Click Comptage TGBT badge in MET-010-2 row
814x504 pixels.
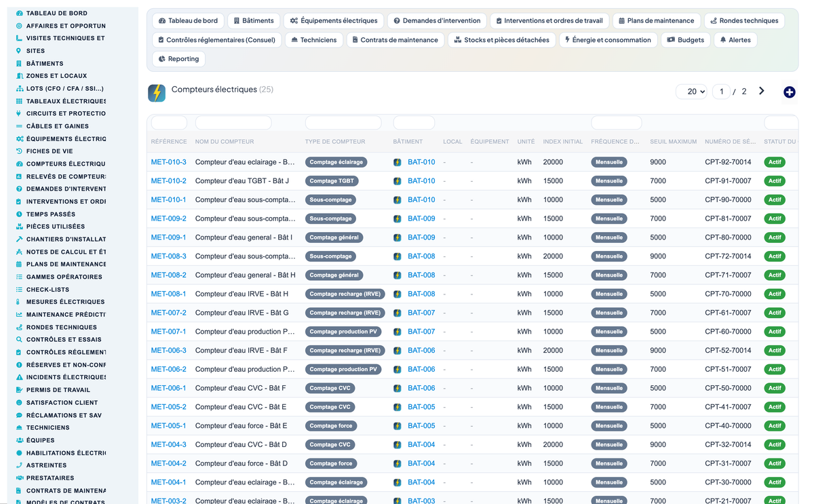pyautogui.click(x=332, y=181)
